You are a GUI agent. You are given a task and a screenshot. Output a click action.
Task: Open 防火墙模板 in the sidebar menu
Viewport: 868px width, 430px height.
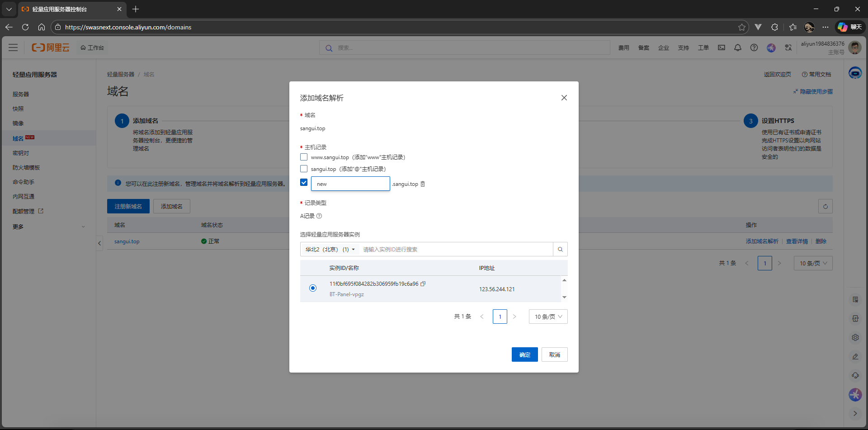tap(26, 168)
